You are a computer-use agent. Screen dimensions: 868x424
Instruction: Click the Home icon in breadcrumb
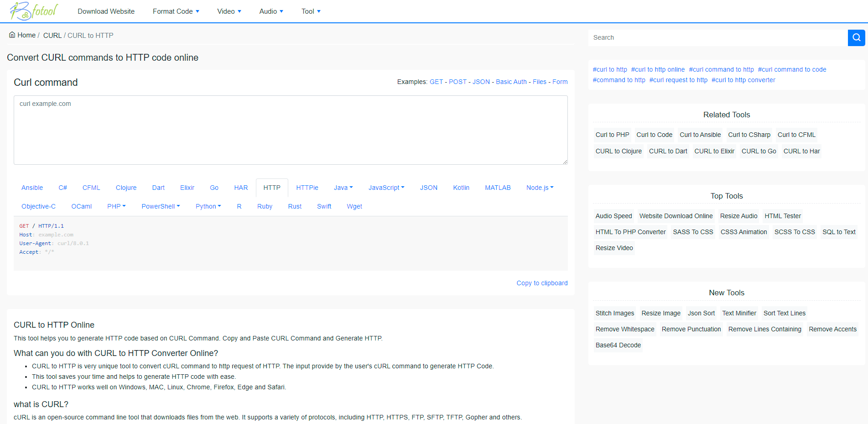[x=12, y=35]
